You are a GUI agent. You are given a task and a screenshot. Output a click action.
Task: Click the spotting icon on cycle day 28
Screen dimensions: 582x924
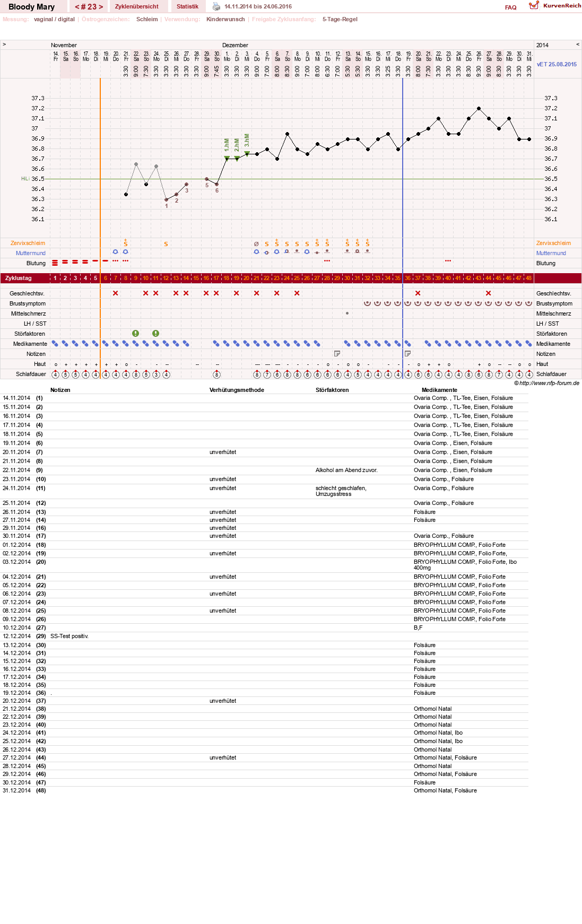coord(327,261)
